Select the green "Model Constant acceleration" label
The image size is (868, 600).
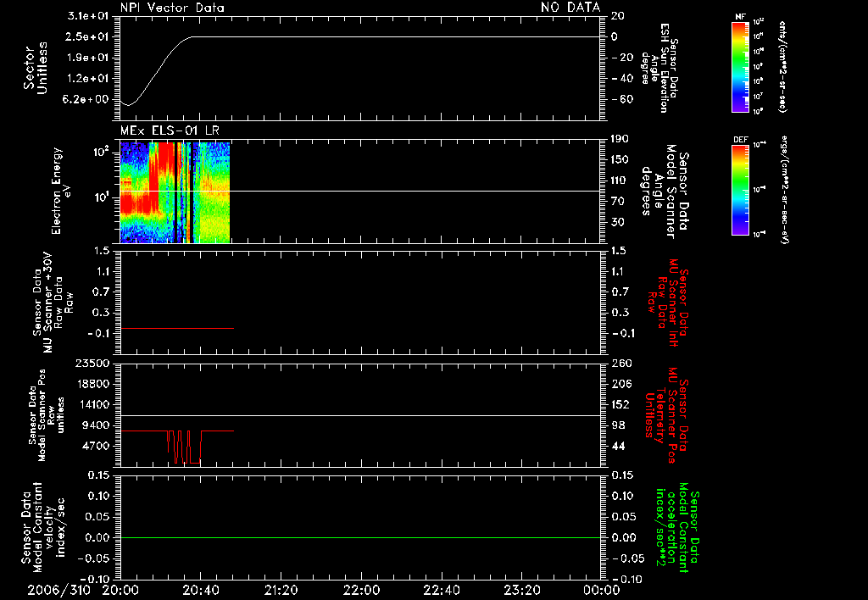tap(677, 529)
